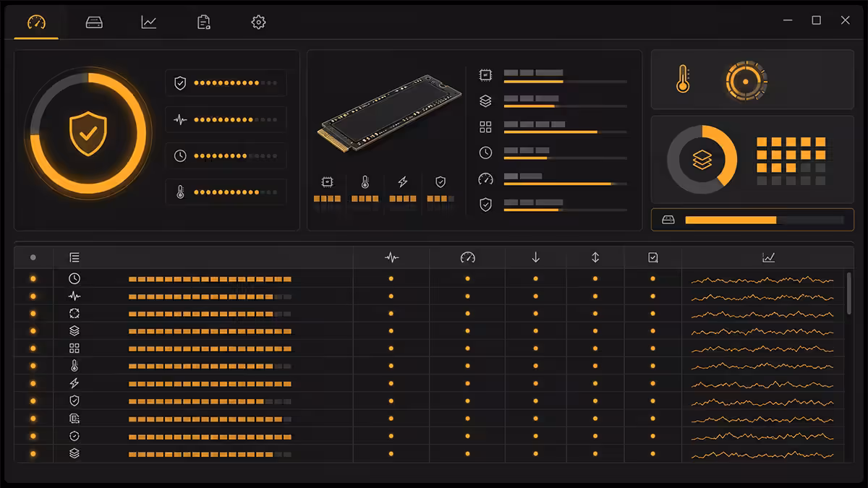
Task: Select the pulse icon row beside health ring
Action: pos(226,119)
